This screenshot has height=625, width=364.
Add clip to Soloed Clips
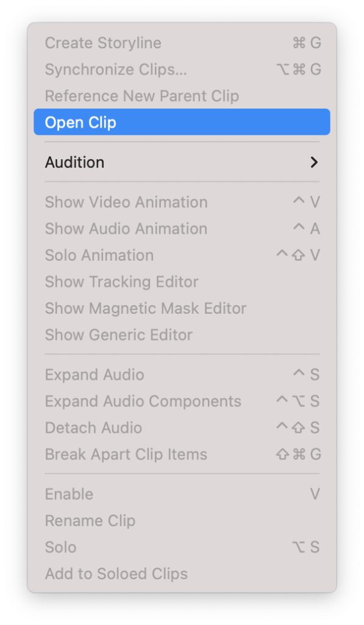(116, 574)
